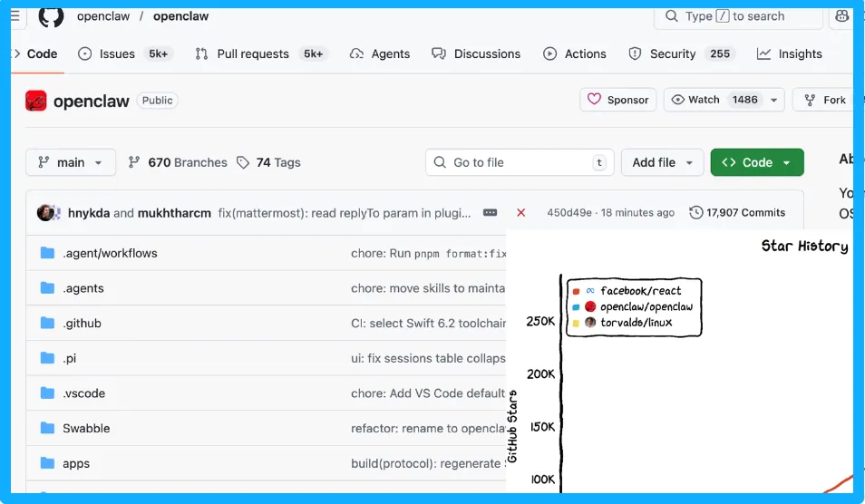This screenshot has width=865, height=504.
Task: Expand commit message ellipsis button
Action: 490,213
